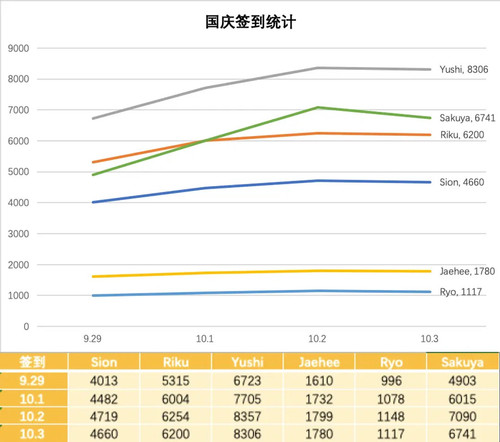
Task: Select cell with value 4903
Action: 463,380
